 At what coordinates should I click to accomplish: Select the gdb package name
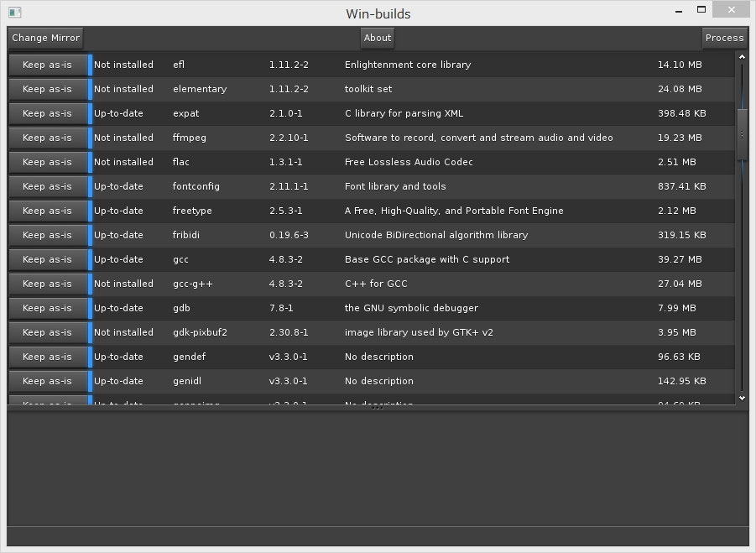(x=181, y=308)
